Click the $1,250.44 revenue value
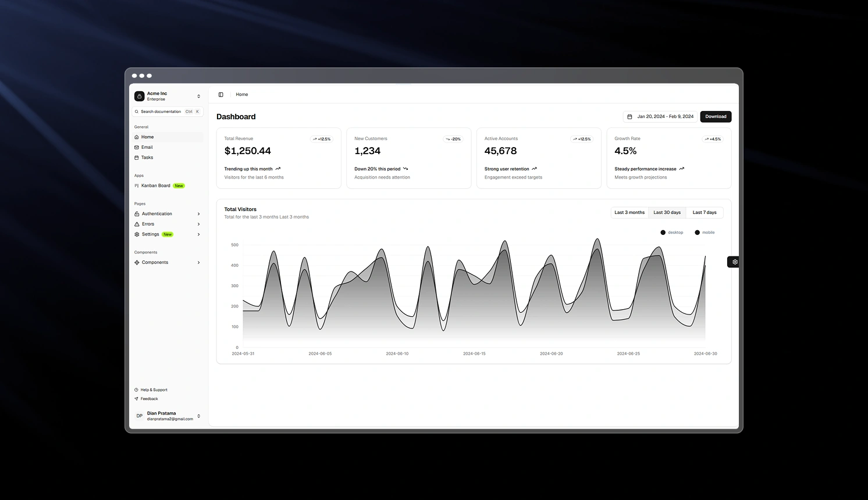868x500 pixels. [248, 151]
